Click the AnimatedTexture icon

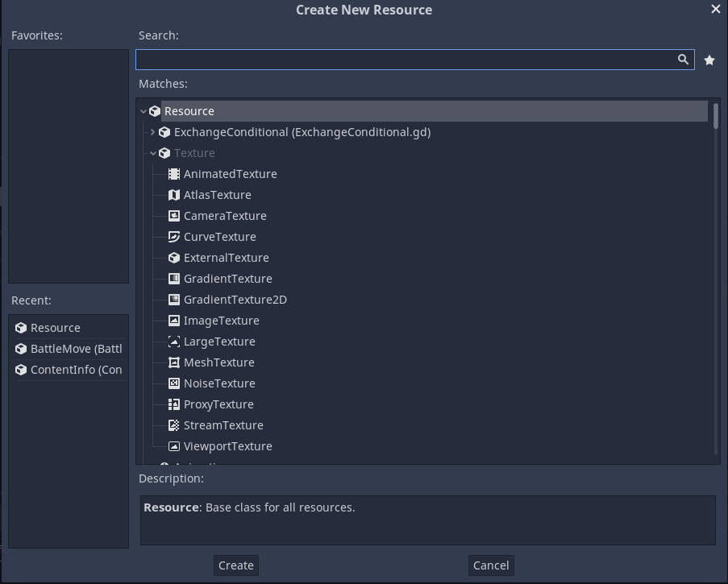pyautogui.click(x=173, y=173)
